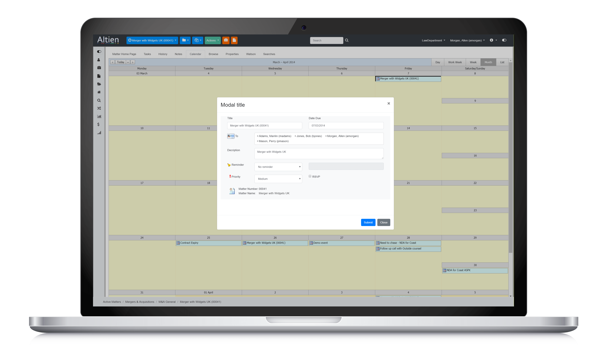The image size is (607, 364).
Task: Click the Today button on calendar
Action: pyautogui.click(x=120, y=62)
